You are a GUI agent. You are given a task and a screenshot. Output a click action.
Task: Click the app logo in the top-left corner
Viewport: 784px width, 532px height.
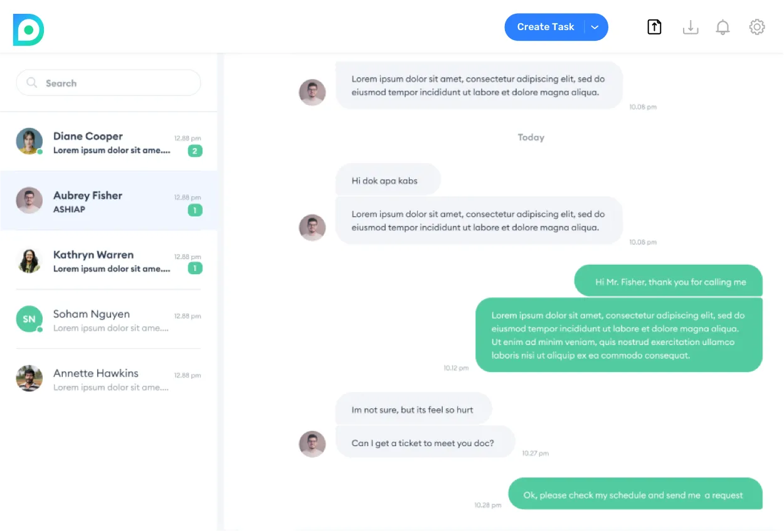point(28,29)
